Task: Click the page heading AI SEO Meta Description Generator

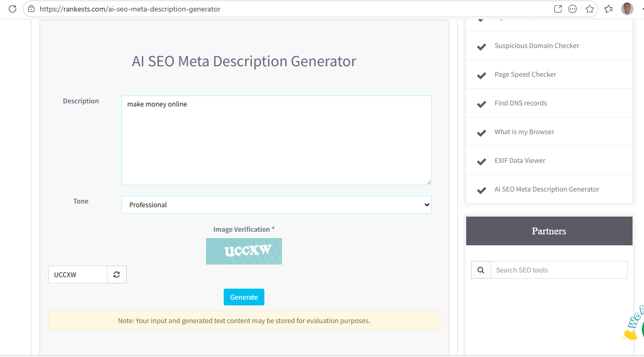Action: [244, 61]
